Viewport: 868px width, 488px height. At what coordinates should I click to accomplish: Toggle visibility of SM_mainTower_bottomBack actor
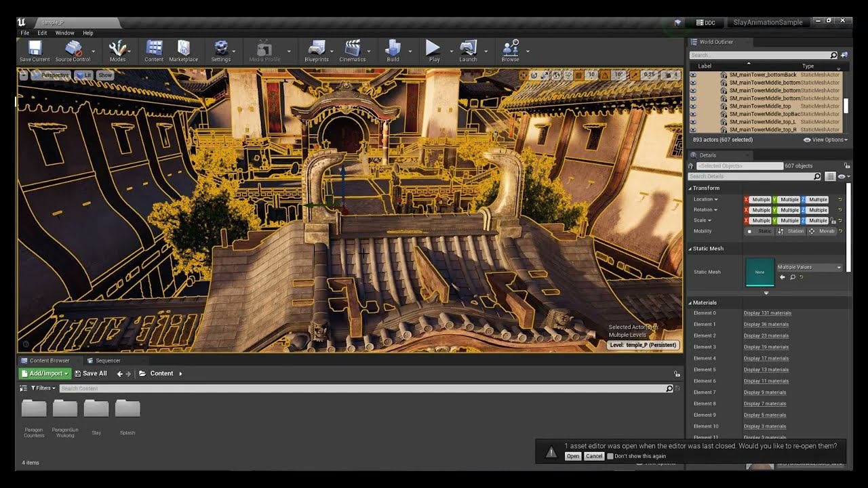pyautogui.click(x=693, y=75)
